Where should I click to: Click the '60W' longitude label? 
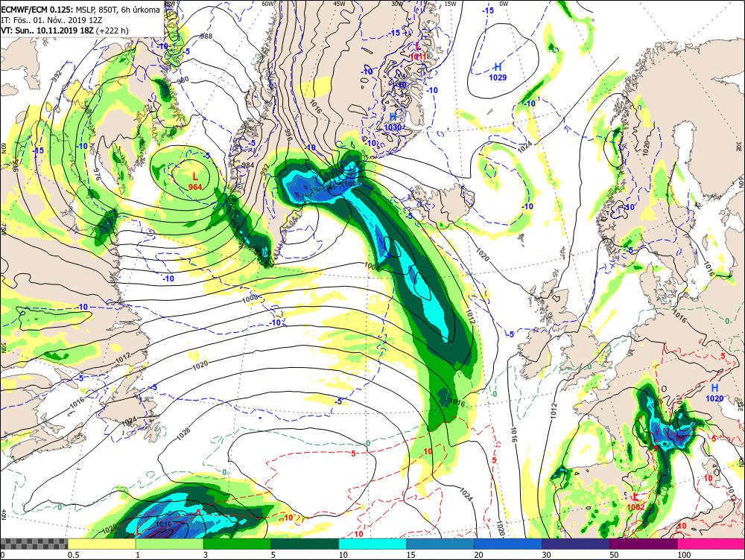click(268, 4)
